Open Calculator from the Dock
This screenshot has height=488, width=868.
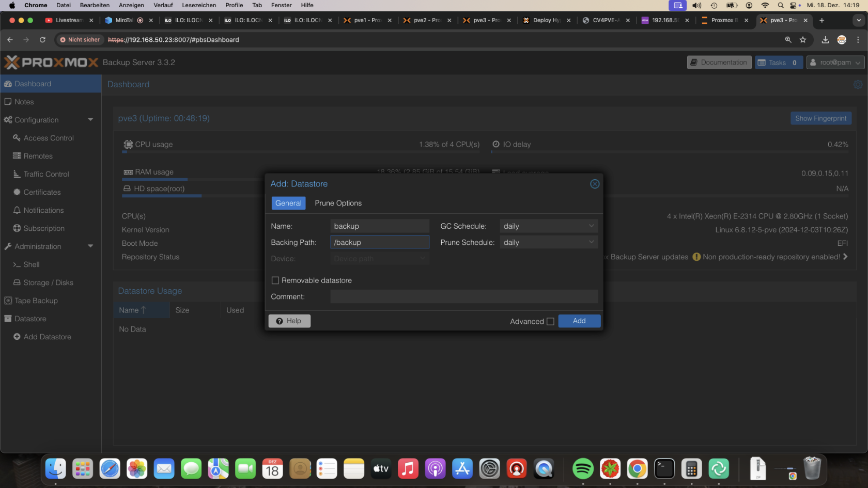pyautogui.click(x=691, y=469)
